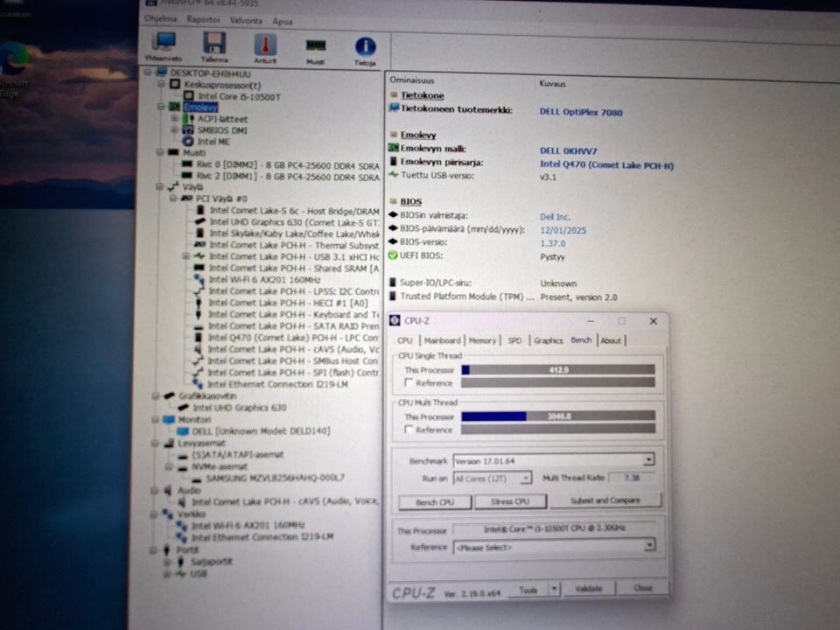Click the Bench CPU button
840x630 pixels.
435,502
